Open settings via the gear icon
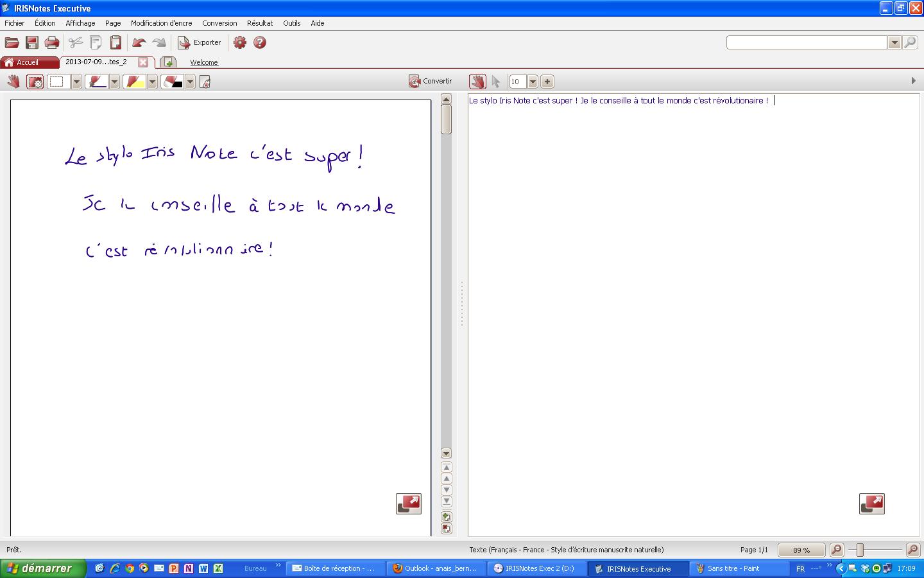 coord(240,42)
